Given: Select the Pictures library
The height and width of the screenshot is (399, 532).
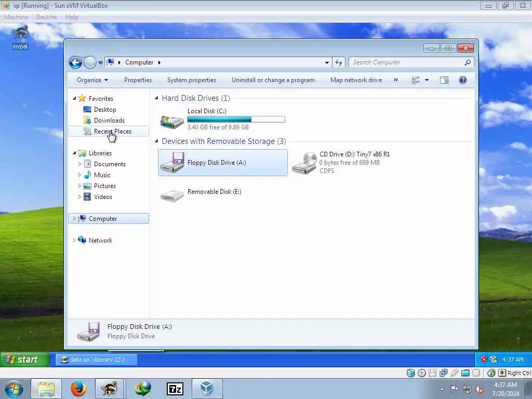Looking at the screenshot, I should tap(104, 186).
